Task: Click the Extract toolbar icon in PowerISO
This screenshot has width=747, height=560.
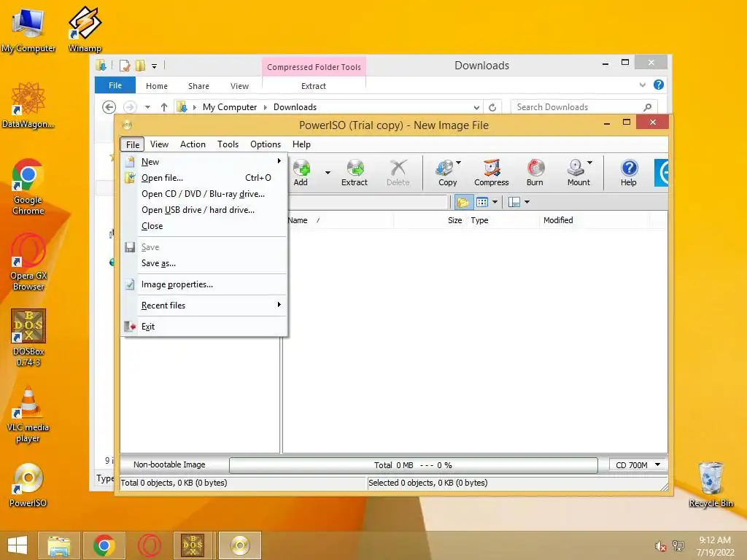Action: 355,172
